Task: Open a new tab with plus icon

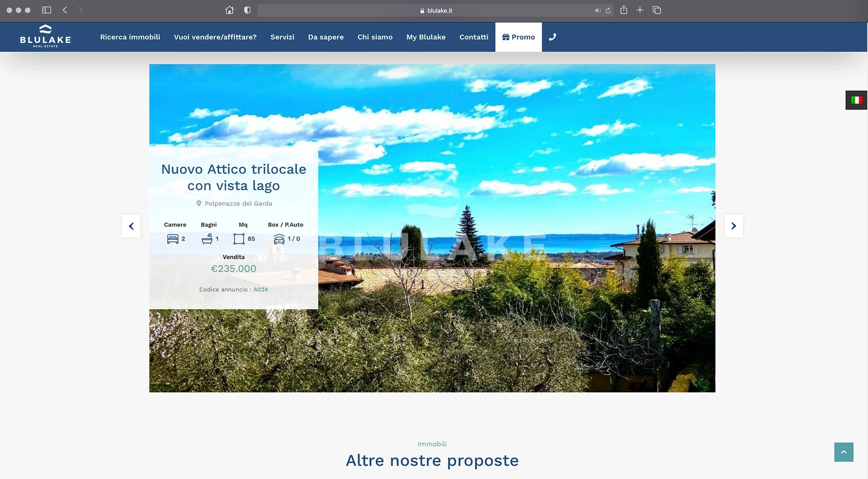Action: [640, 10]
